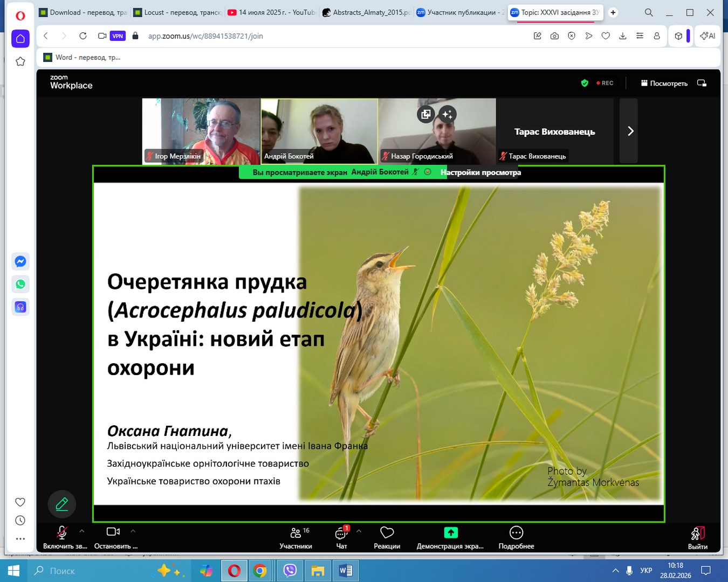Image resolution: width=728 pixels, height=582 pixels.
Task: Show next participants with right chevron
Action: tap(630, 131)
